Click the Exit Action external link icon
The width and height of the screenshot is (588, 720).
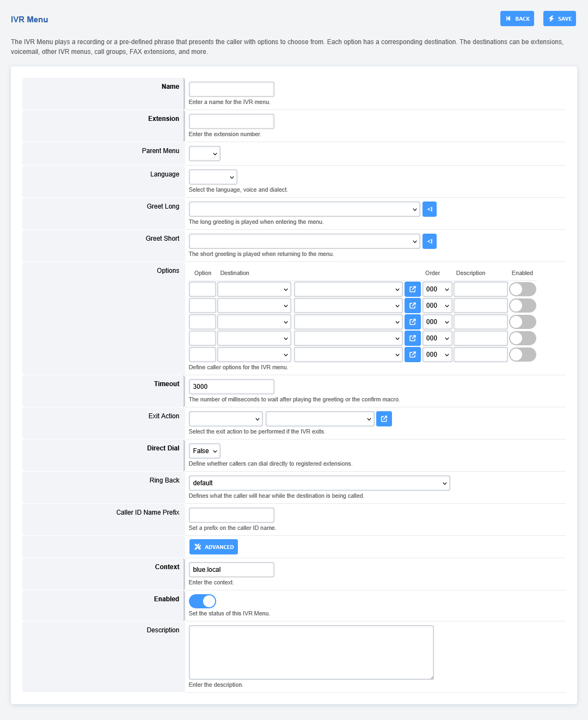(x=384, y=419)
